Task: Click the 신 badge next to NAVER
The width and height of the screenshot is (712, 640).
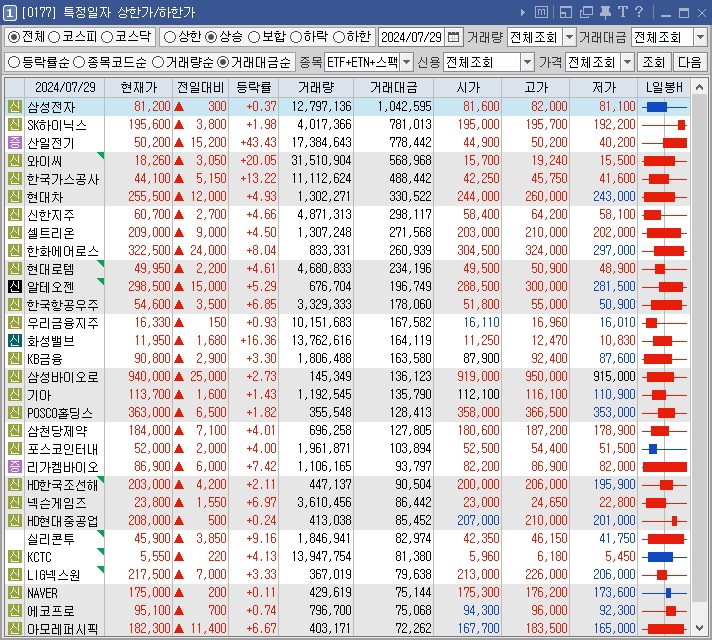Action: tap(15, 592)
